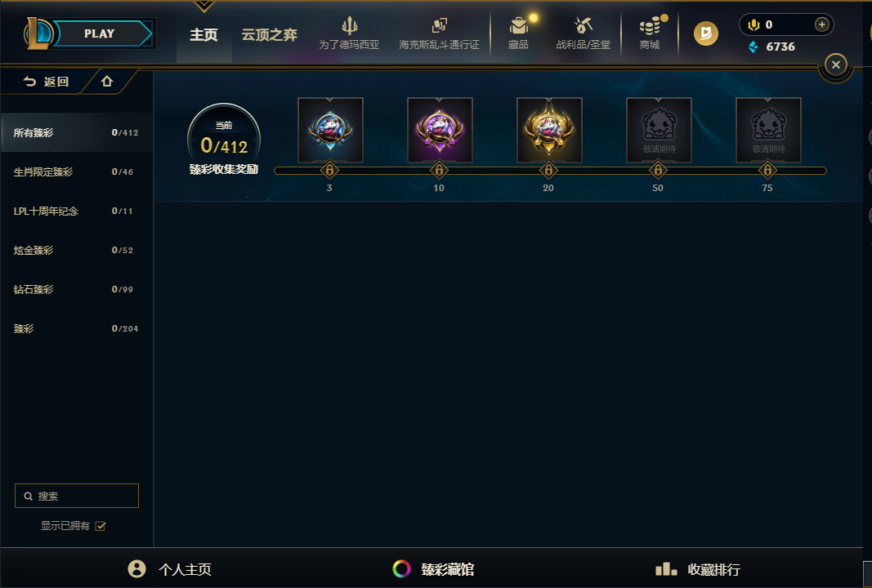Click the home house icon beside 返回
Screen dimensions: 872x588
tap(107, 82)
